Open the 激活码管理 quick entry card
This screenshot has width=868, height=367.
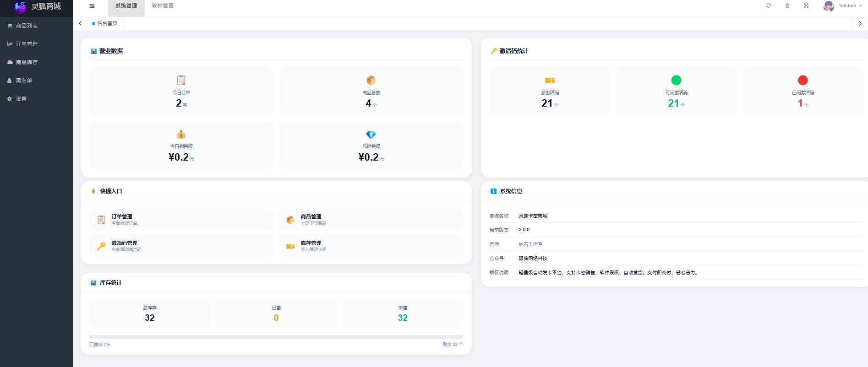[181, 246]
